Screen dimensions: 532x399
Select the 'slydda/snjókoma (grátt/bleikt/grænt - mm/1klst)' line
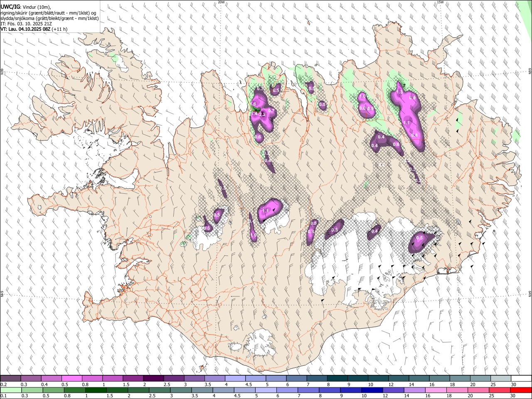coord(49,18)
